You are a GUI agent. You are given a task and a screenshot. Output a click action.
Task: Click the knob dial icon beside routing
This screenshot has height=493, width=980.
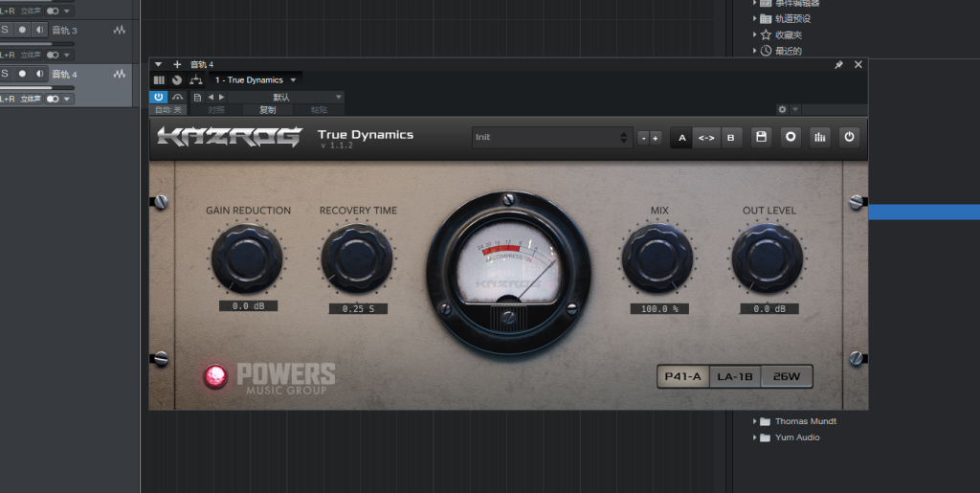click(x=177, y=80)
